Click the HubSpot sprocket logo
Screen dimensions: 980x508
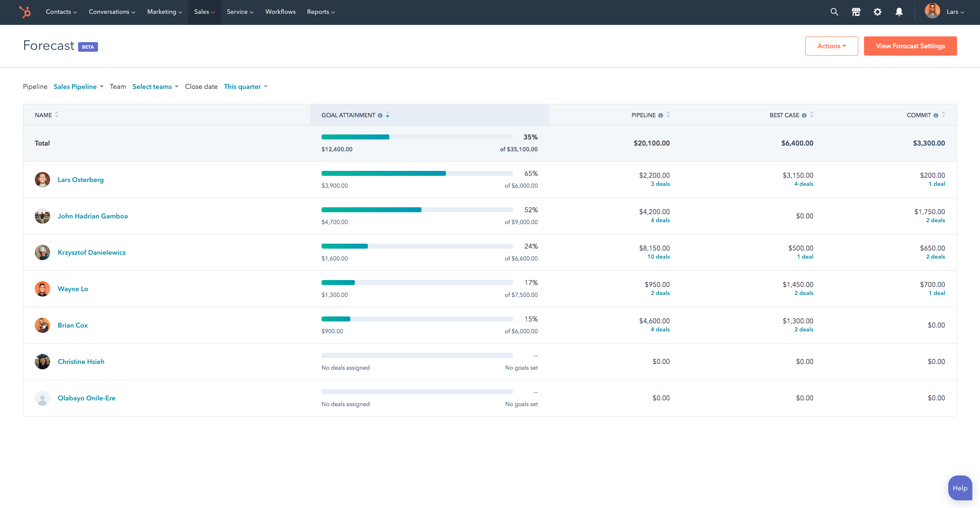click(25, 12)
